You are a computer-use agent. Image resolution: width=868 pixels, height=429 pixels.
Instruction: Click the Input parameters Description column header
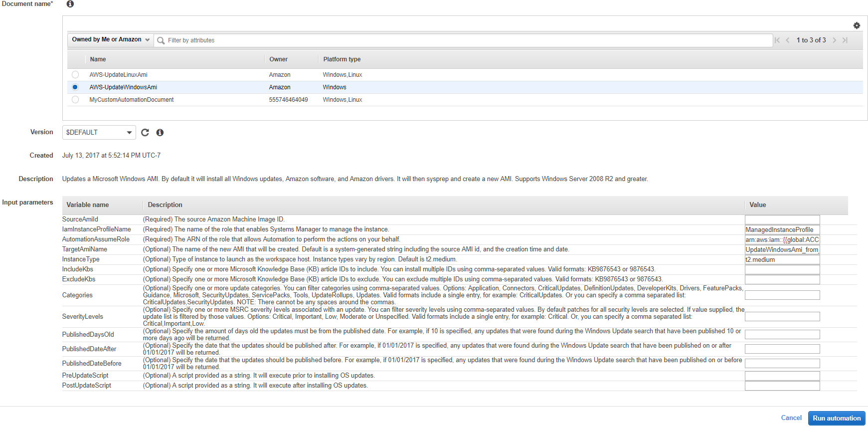(165, 205)
